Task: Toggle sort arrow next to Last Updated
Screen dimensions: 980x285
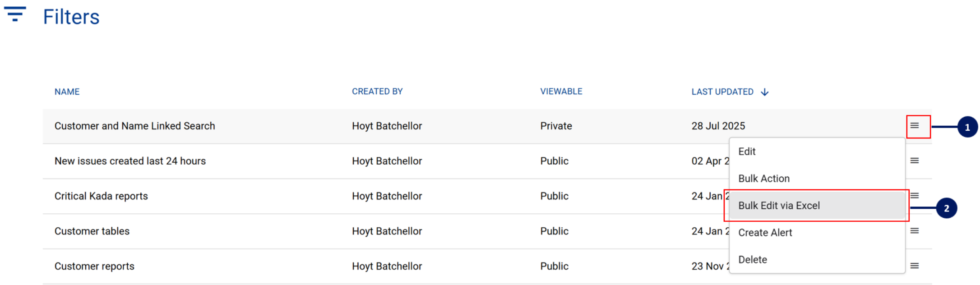Action: coord(765,92)
